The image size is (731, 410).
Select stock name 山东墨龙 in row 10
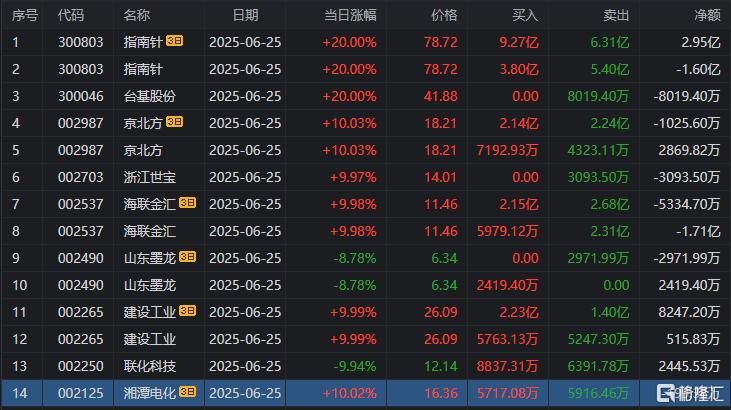150,285
